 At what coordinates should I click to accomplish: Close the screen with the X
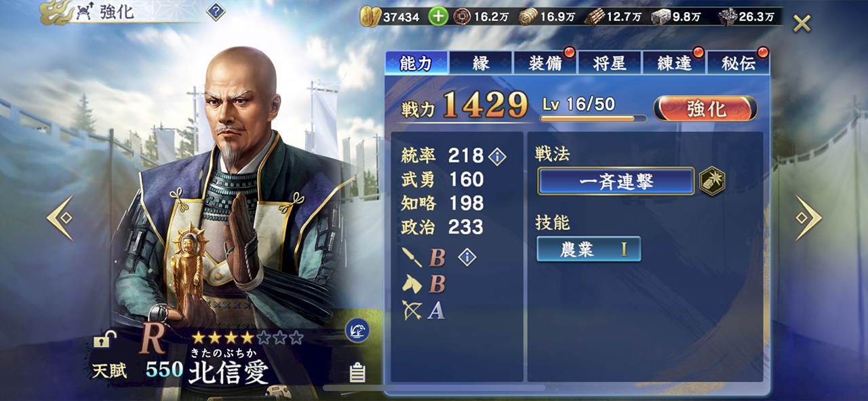coord(802,24)
